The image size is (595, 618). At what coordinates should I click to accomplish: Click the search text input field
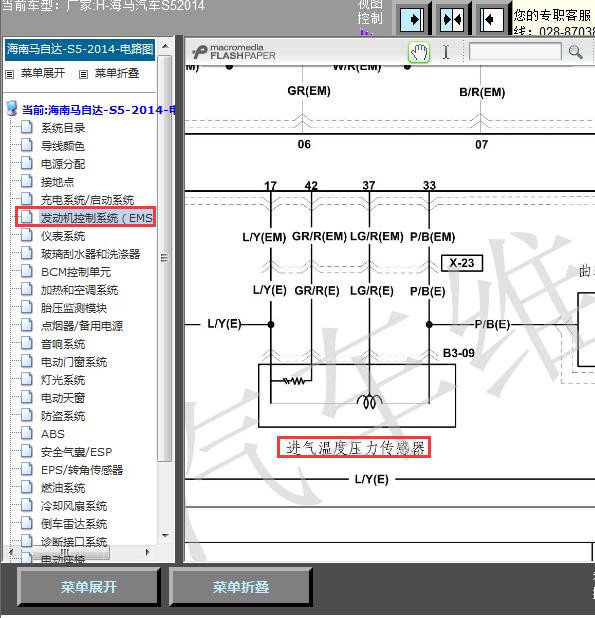(515, 52)
